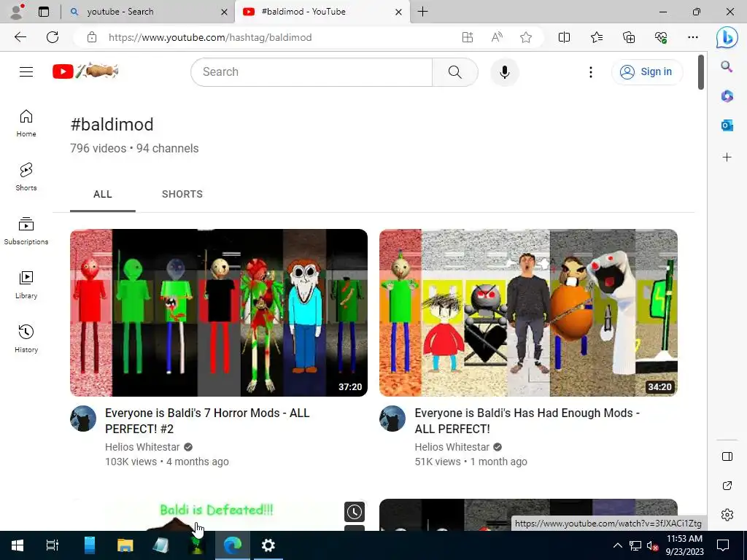Click the address bar URL
This screenshot has width=747, height=560.
210,37
